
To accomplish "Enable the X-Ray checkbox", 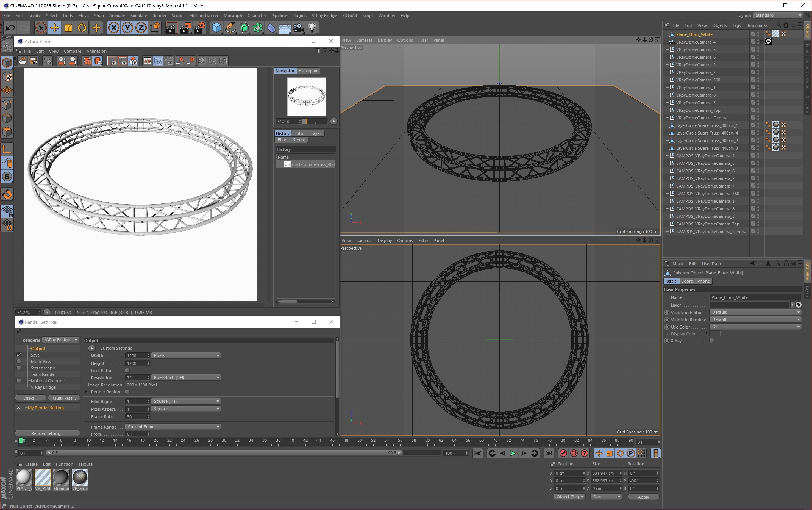I will click(x=712, y=340).
